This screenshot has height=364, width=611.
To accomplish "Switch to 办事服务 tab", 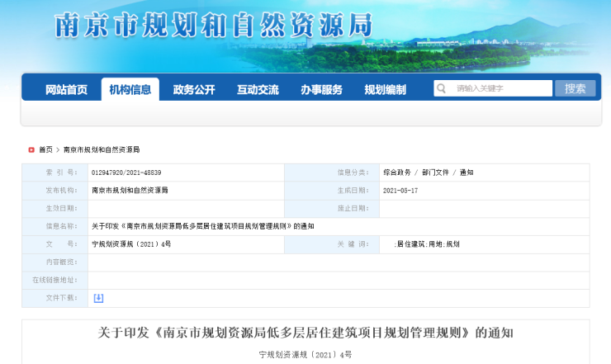I will [x=321, y=90].
